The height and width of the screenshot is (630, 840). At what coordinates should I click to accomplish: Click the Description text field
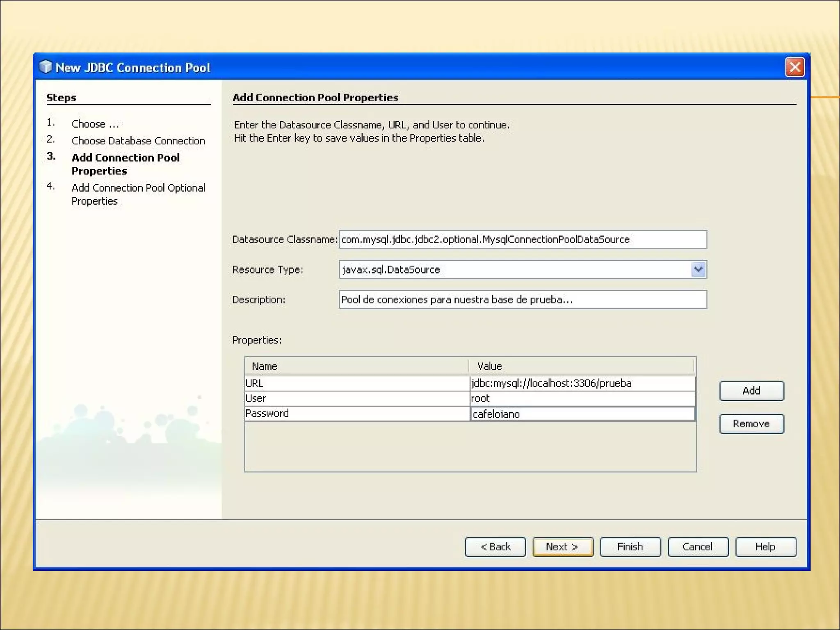tap(523, 300)
